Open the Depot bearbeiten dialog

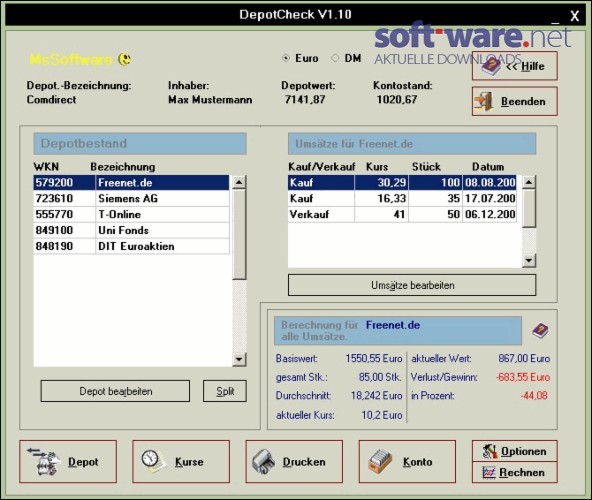[x=115, y=391]
